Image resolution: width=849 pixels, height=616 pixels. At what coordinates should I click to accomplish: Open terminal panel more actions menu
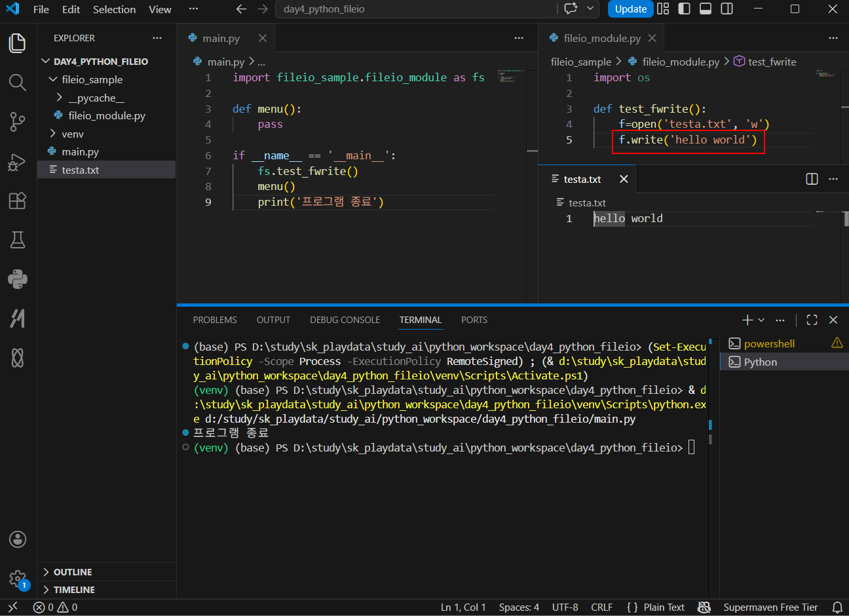point(780,320)
